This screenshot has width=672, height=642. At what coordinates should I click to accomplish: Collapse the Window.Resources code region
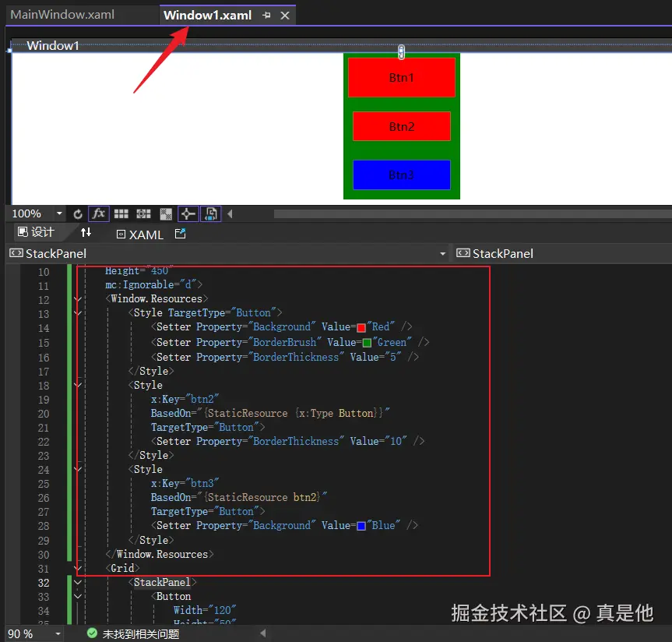pos(78,298)
